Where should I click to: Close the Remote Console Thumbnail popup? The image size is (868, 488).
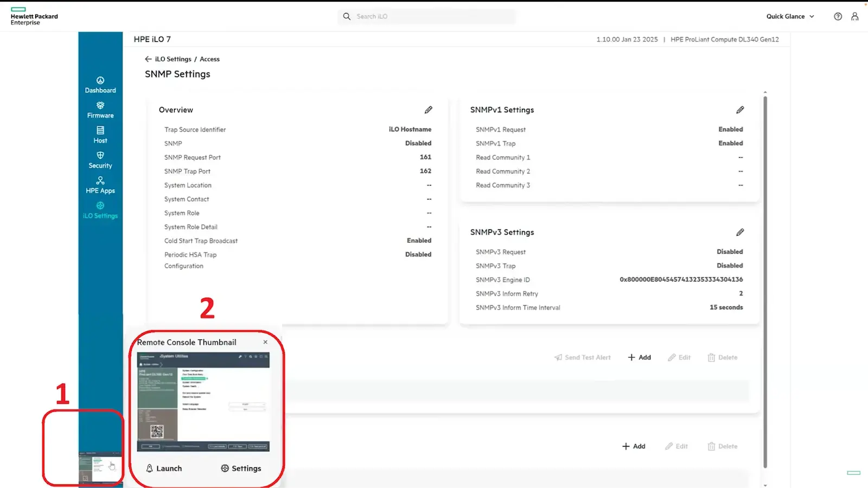pyautogui.click(x=265, y=342)
